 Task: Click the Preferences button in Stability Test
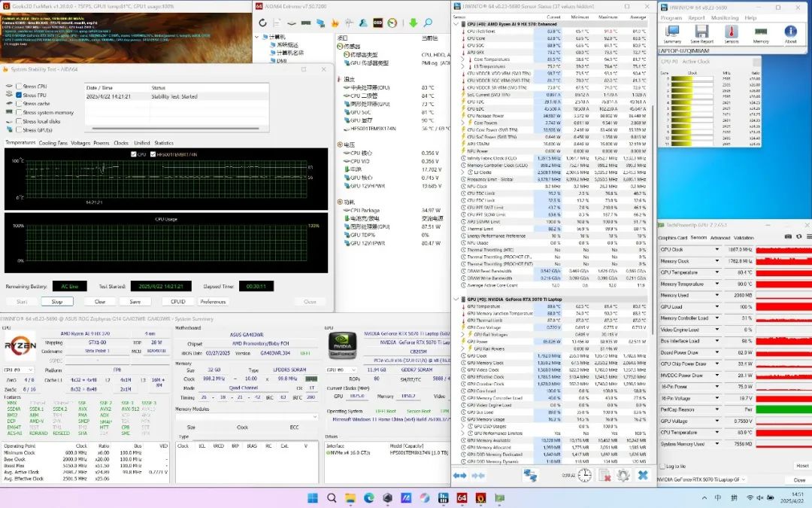tap(213, 302)
